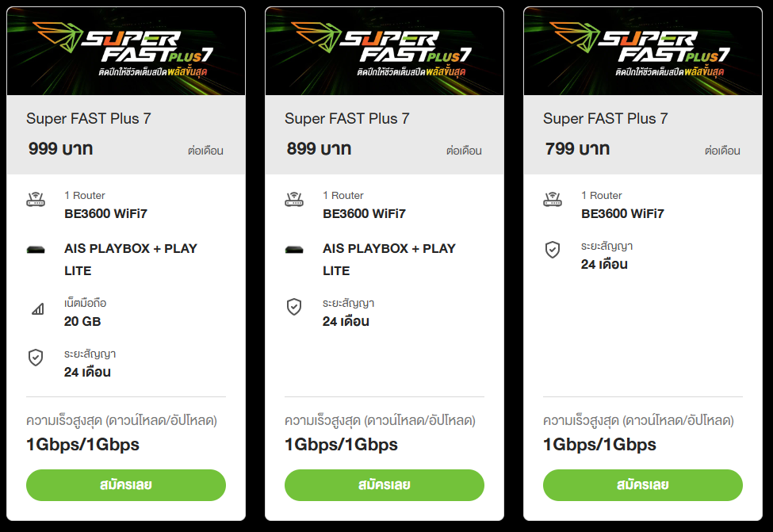Select the 799 บาท price text
This screenshot has height=532, width=773.
point(577,148)
